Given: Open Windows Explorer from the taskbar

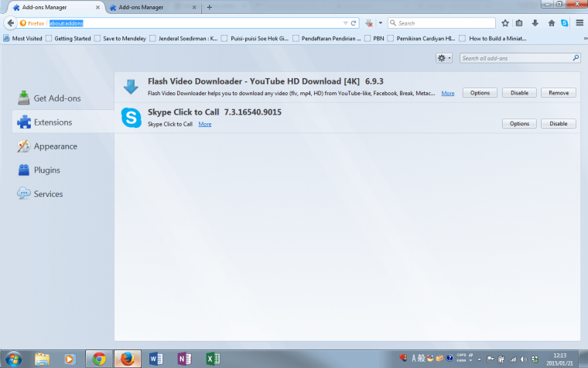Looking at the screenshot, I should 42,359.
